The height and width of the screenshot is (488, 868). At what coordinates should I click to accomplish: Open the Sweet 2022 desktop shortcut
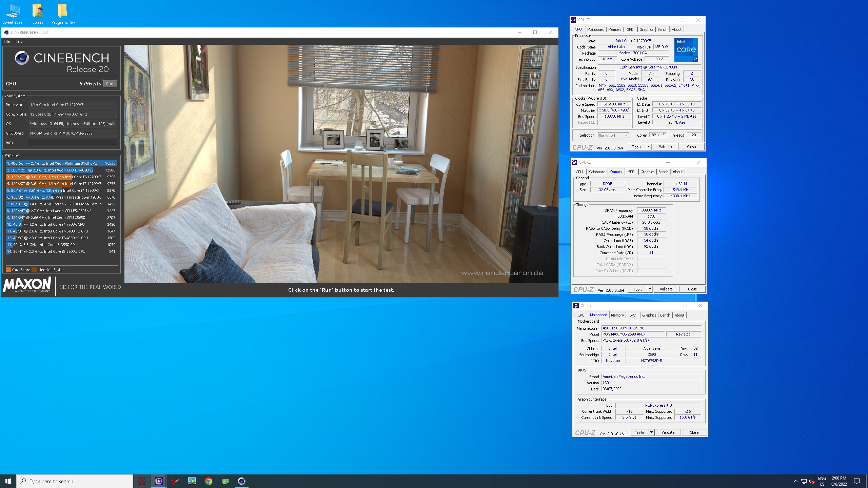click(13, 14)
